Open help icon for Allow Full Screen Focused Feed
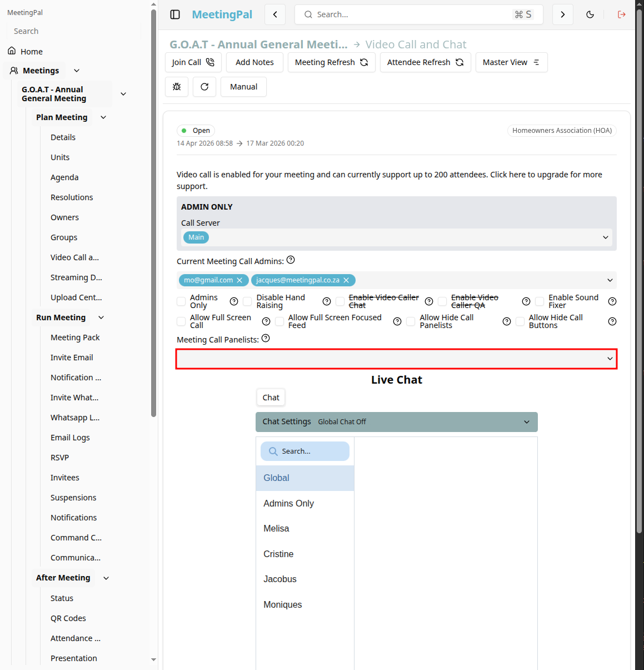 point(397,321)
